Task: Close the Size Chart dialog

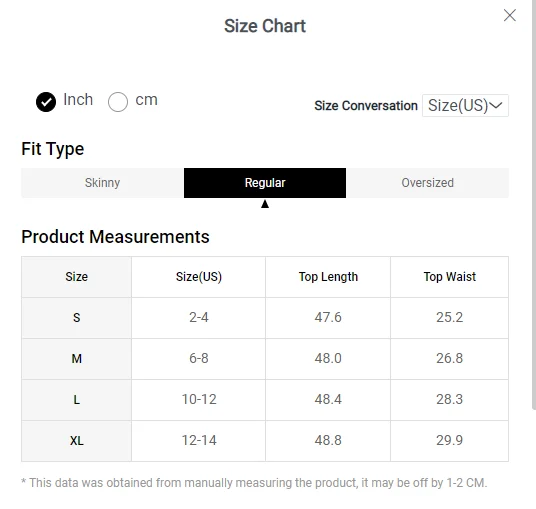Action: pos(509,15)
